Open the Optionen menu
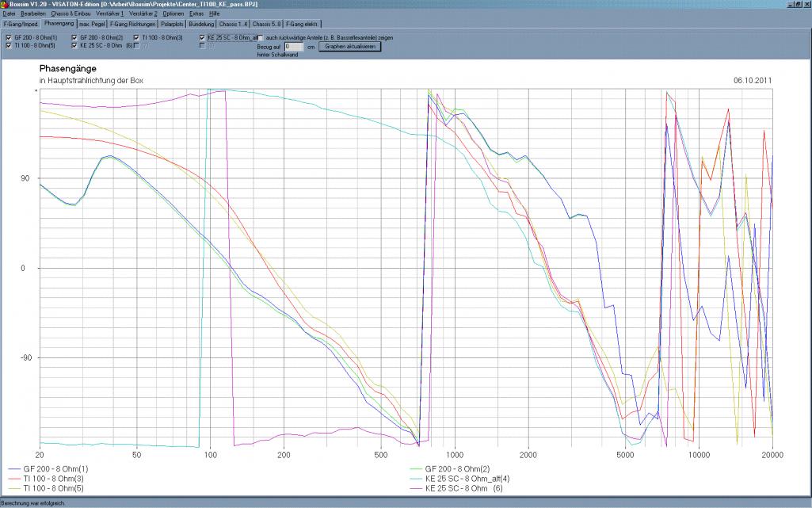The width and height of the screenshot is (812, 508). [173, 14]
